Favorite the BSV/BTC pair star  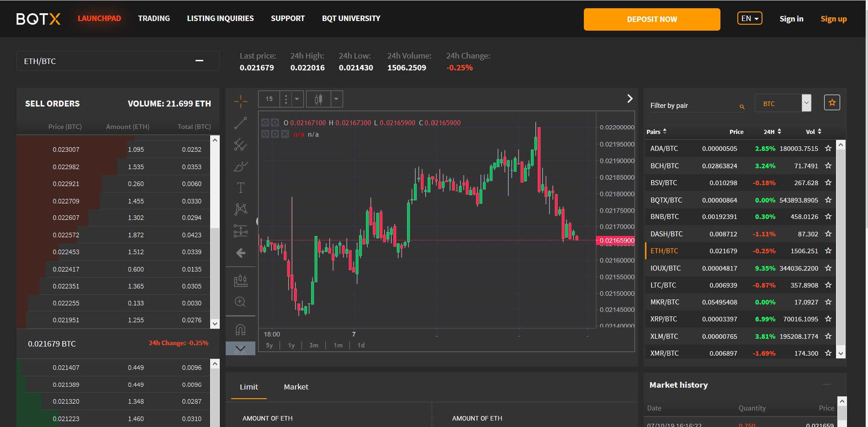tap(828, 182)
